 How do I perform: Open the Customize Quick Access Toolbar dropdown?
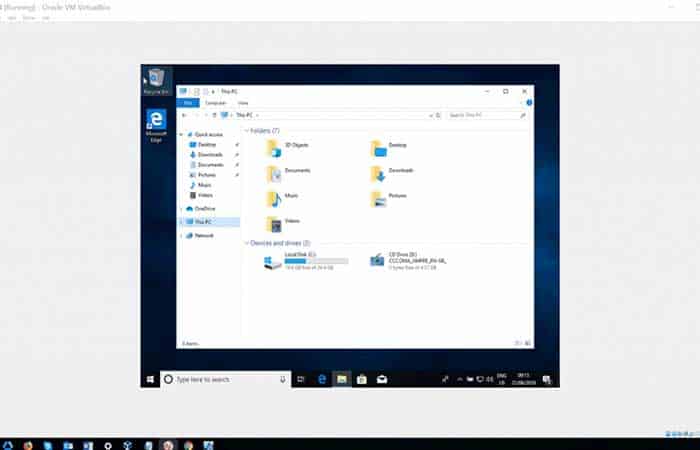tap(213, 92)
